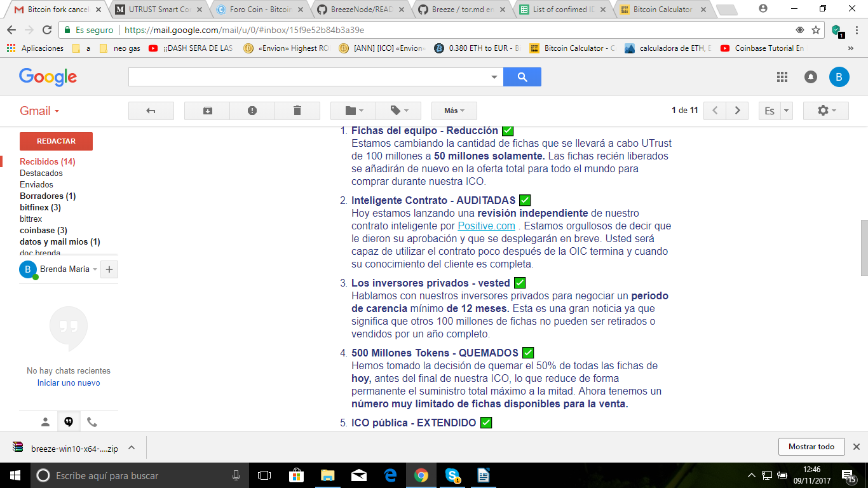The height and width of the screenshot is (488, 868).
Task: Expand the Move to folder dropdown
Action: 353,111
